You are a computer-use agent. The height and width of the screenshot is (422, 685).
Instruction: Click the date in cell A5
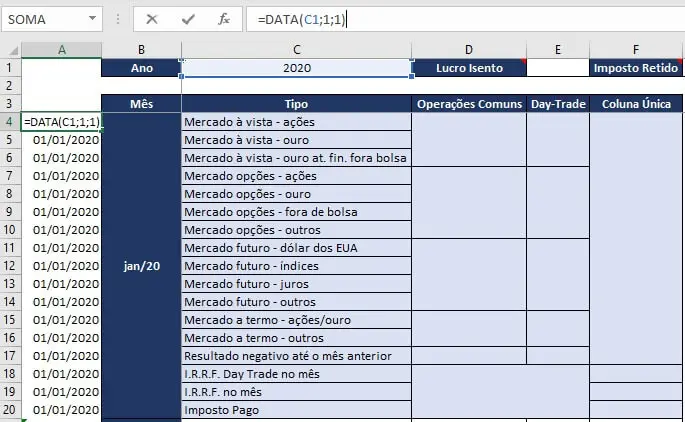(62, 140)
